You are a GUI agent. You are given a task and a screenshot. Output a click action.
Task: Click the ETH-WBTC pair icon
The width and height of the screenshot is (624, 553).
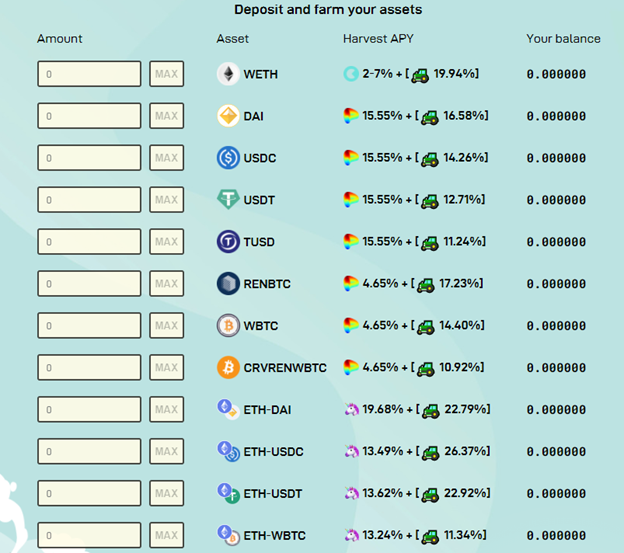(228, 535)
